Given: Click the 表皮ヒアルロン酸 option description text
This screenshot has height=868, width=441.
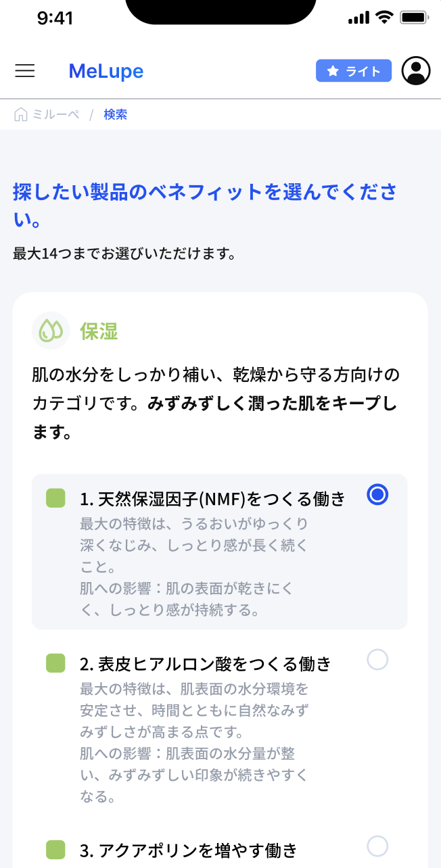Looking at the screenshot, I should click(195, 743).
